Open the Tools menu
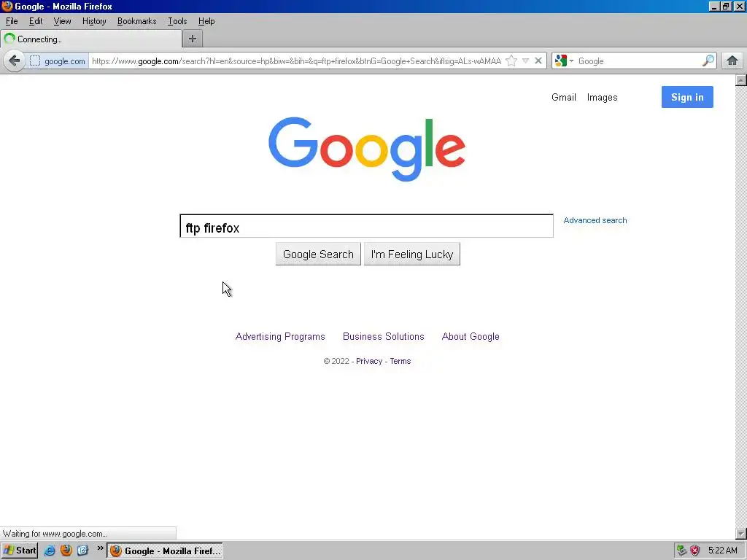 click(x=177, y=21)
